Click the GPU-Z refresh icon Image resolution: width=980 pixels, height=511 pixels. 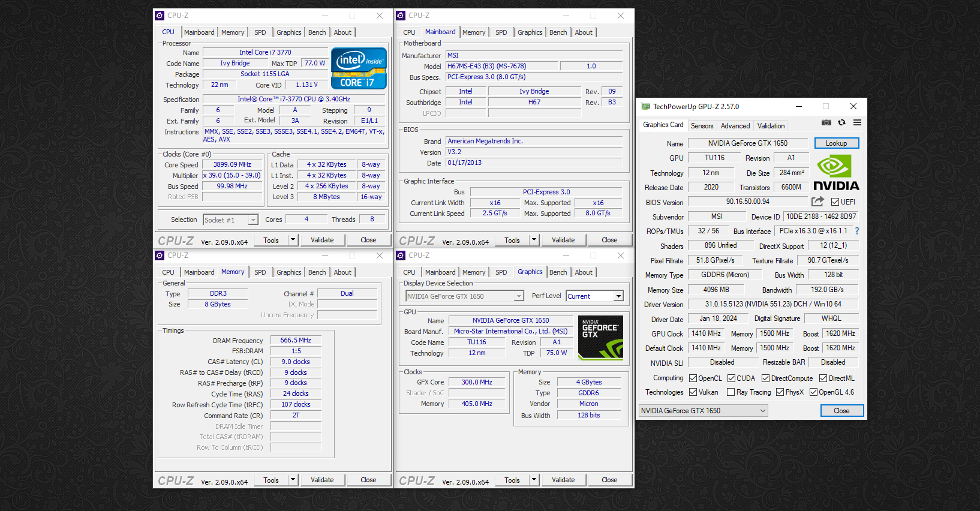(x=841, y=122)
